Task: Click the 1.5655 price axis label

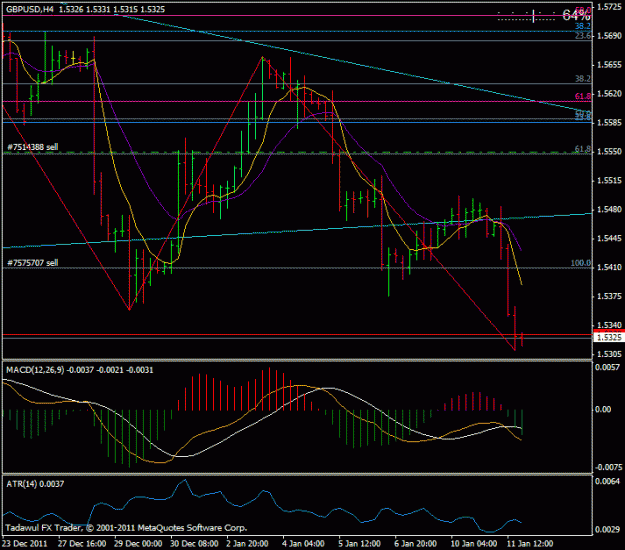Action: (609, 65)
